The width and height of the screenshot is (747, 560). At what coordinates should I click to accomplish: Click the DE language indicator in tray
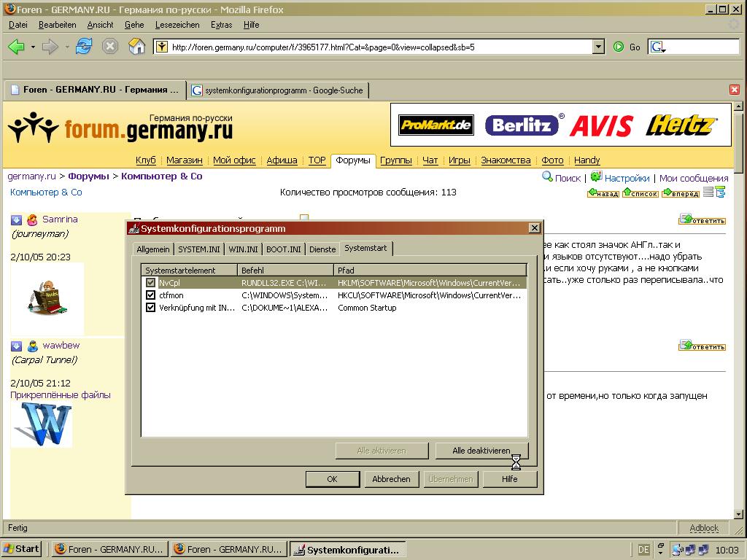point(643,549)
